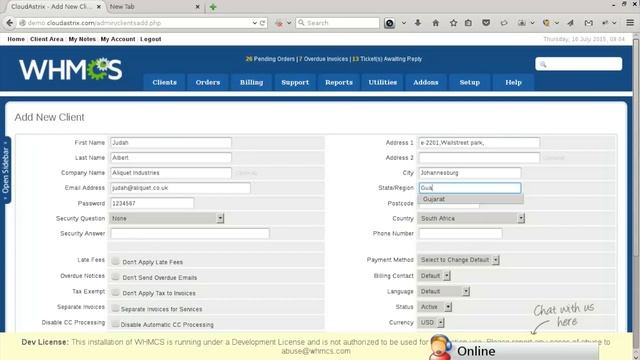Click the Security Answer input field
Screen dimensions: 640x360
[190, 233]
